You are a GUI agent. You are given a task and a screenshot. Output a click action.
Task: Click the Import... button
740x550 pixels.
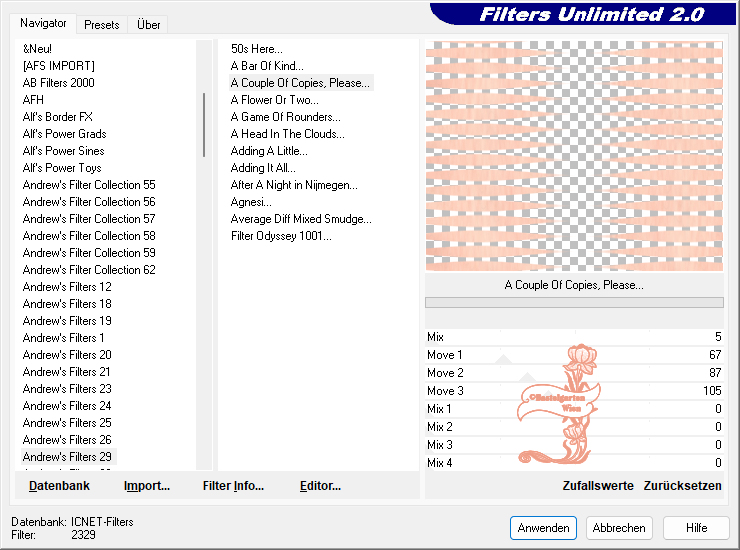point(147,486)
